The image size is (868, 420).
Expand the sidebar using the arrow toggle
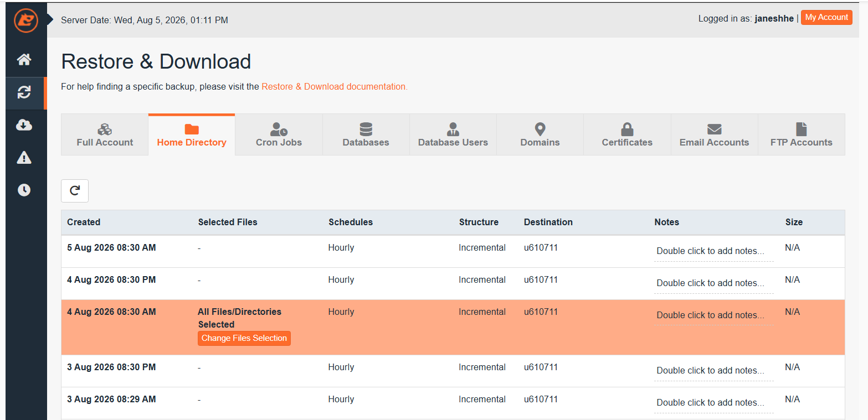tap(50, 20)
